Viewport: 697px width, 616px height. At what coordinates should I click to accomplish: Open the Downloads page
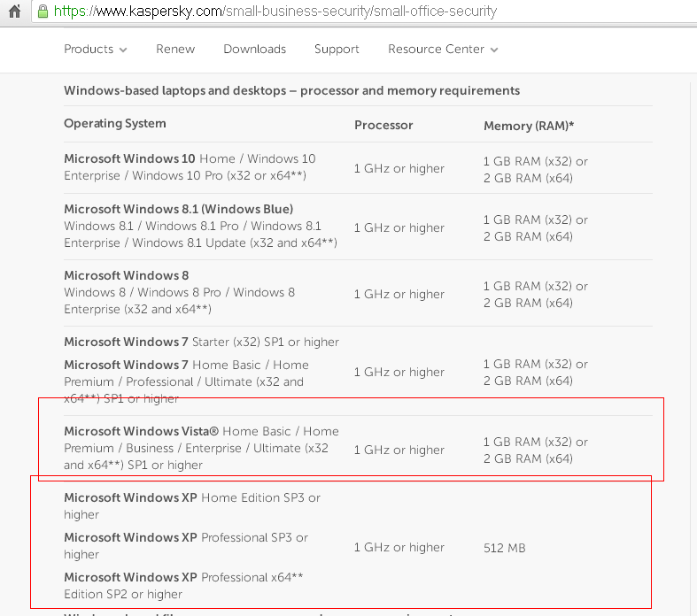[254, 49]
